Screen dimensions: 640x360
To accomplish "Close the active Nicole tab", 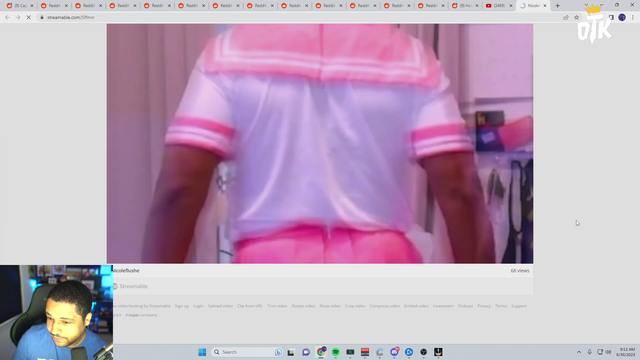I will click(545, 6).
